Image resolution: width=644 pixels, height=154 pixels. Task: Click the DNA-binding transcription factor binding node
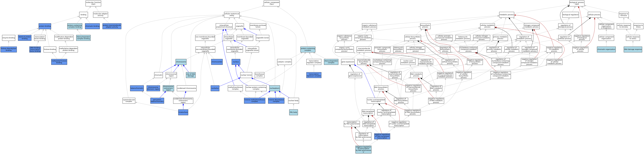click(35, 49)
